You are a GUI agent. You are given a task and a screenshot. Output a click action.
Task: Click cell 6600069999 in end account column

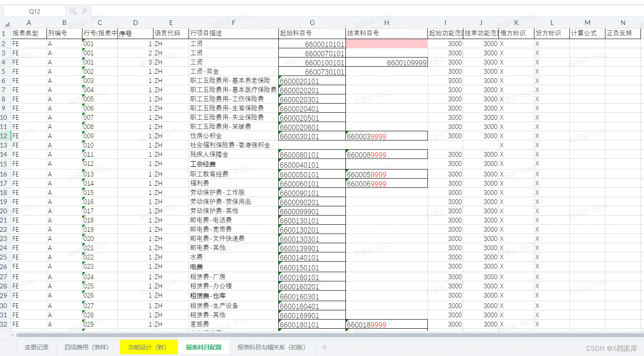click(387, 183)
